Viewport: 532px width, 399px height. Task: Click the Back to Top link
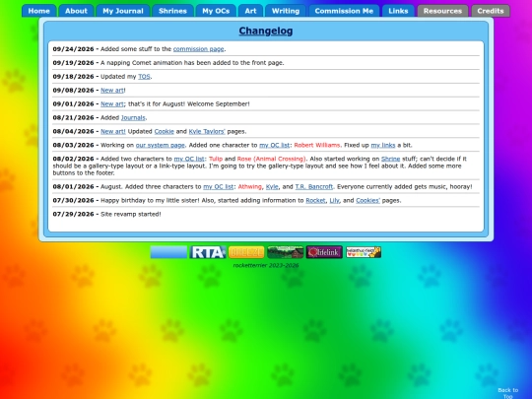[508, 393]
